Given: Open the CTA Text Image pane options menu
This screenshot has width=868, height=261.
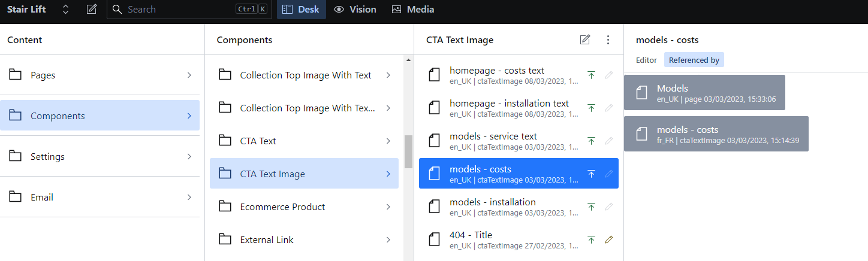Looking at the screenshot, I should 608,40.
